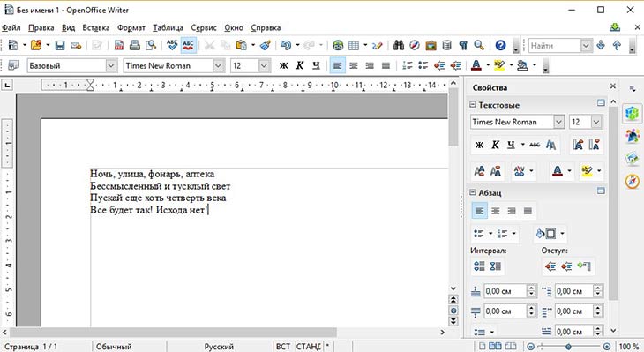Open the Gallery icon in toolbar

pyautogui.click(x=431, y=45)
